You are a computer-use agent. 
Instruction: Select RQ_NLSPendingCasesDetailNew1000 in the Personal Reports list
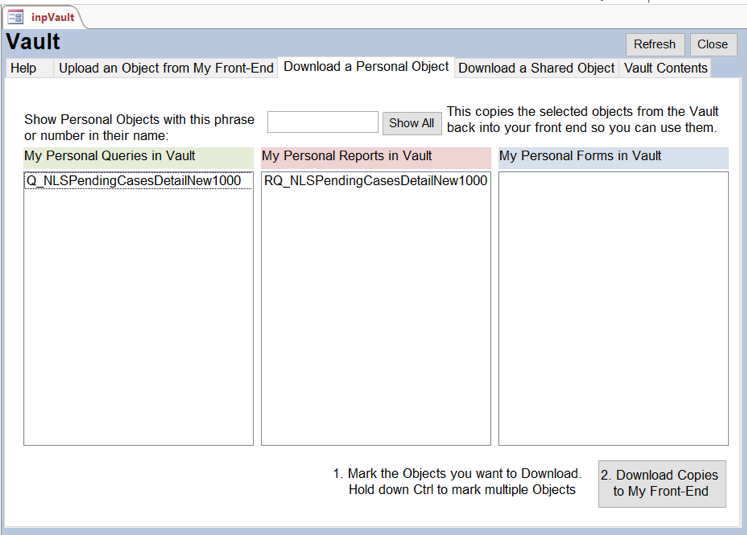pyautogui.click(x=375, y=181)
